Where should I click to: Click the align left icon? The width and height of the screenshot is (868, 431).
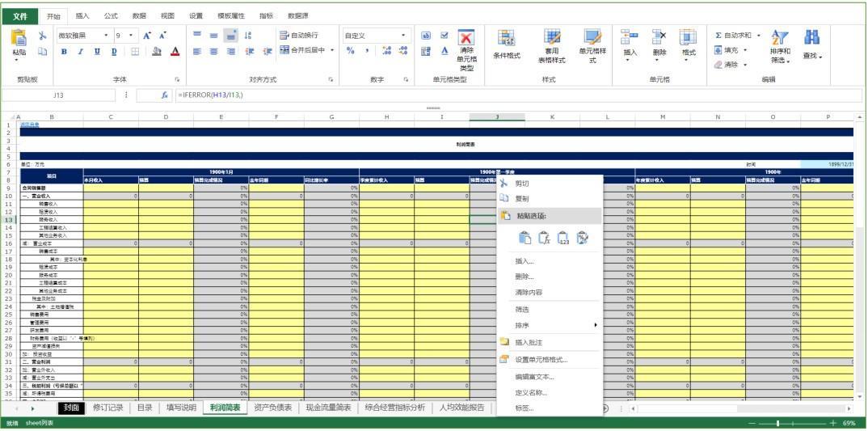click(x=196, y=52)
